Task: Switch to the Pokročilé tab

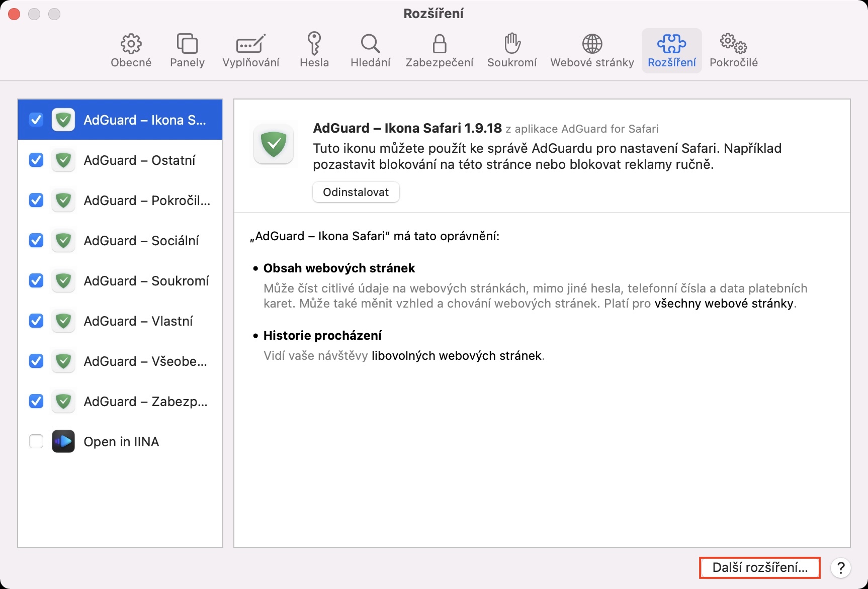Action: [733, 51]
